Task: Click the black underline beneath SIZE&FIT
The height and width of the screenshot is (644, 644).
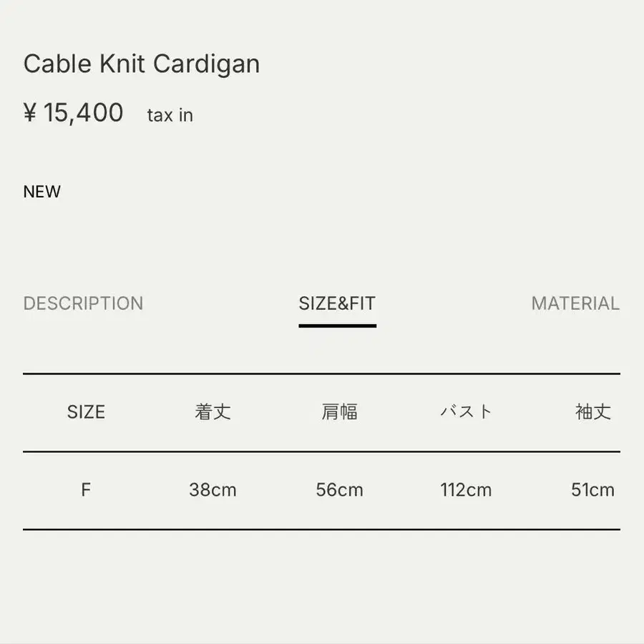Action: tap(337, 326)
